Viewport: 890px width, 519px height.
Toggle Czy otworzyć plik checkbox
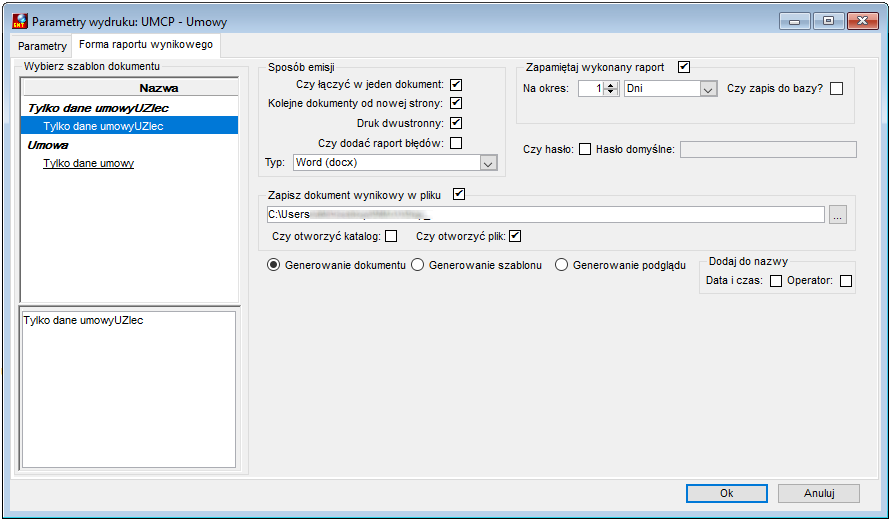(x=515, y=236)
